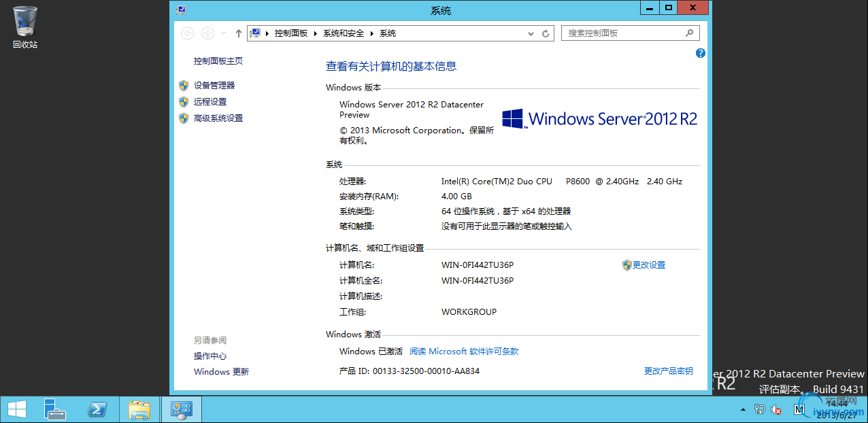Screen dimensions: 868x423
Task: Open 设备管理器 link
Action: pos(214,86)
